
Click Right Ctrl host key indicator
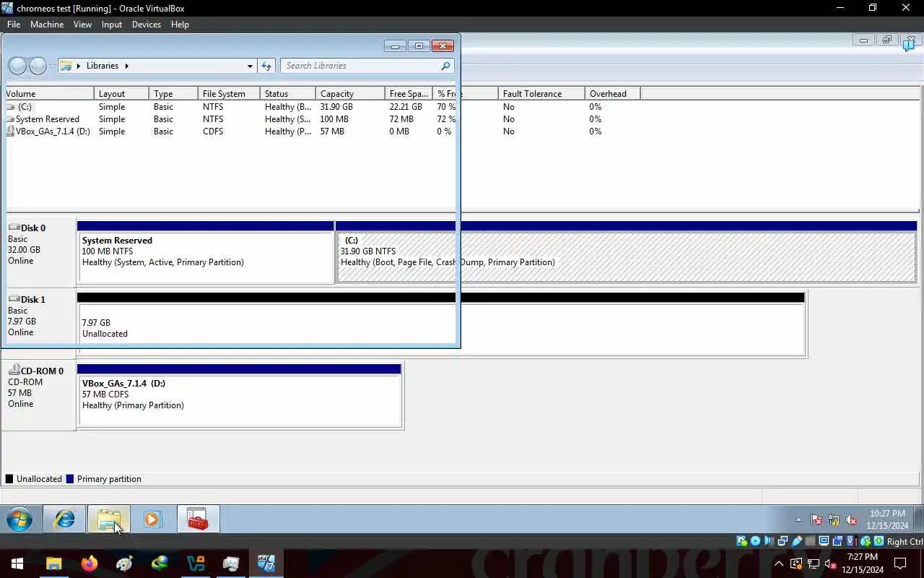(905, 542)
